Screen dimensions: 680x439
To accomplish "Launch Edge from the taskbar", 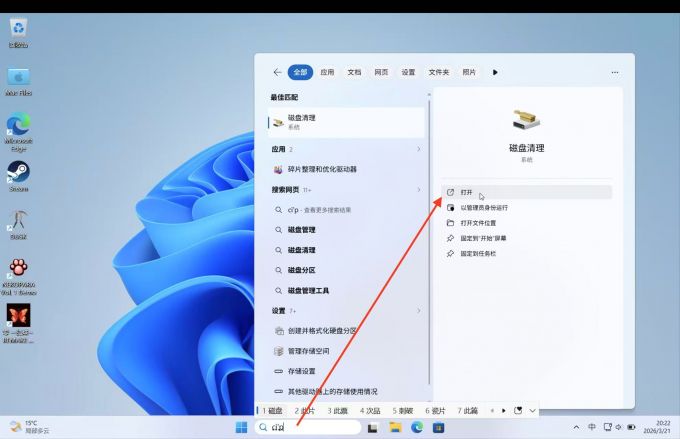I will pyautogui.click(x=417, y=428).
